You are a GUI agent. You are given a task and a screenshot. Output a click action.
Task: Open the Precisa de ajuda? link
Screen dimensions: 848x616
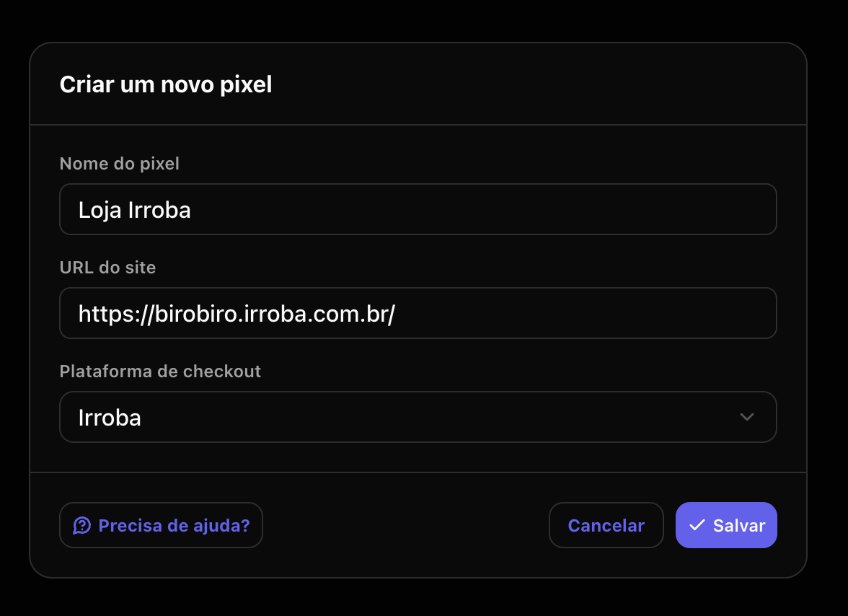[162, 525]
